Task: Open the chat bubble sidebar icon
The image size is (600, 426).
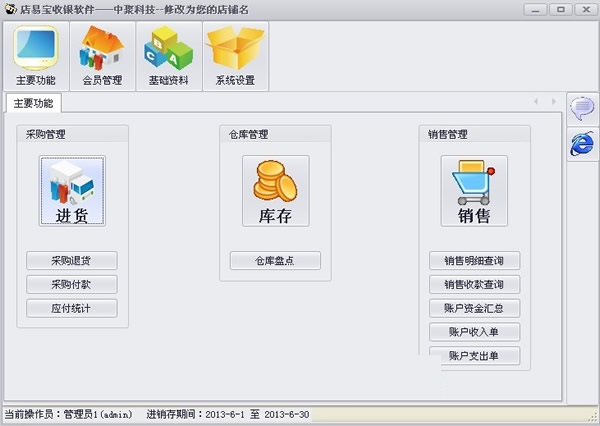Action: (x=582, y=109)
